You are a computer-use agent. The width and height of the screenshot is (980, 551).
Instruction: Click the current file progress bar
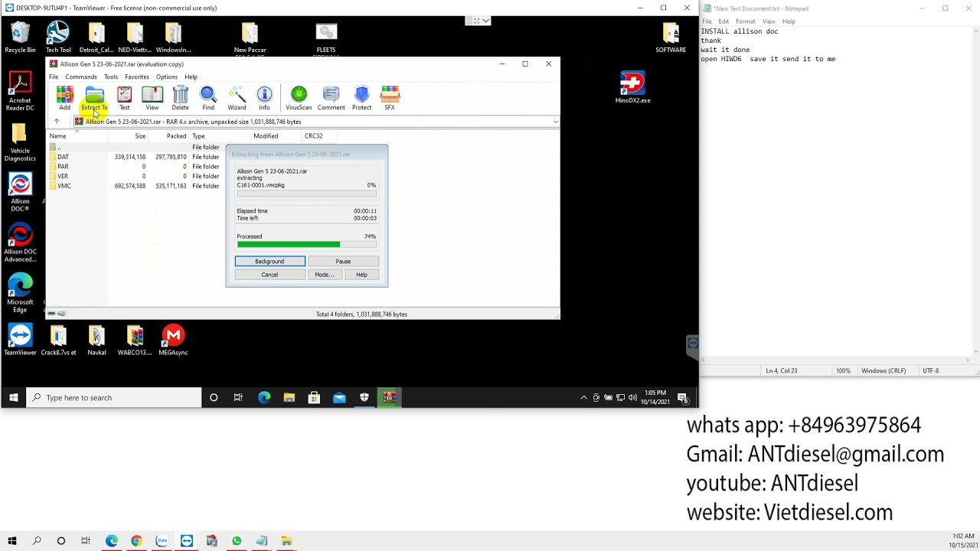(x=306, y=193)
